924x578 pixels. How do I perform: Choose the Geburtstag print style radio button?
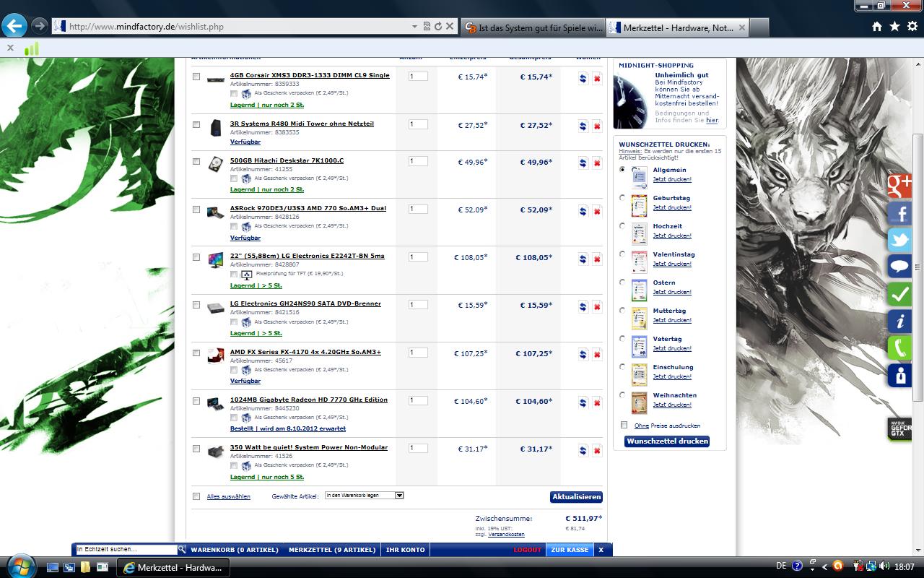(x=622, y=197)
